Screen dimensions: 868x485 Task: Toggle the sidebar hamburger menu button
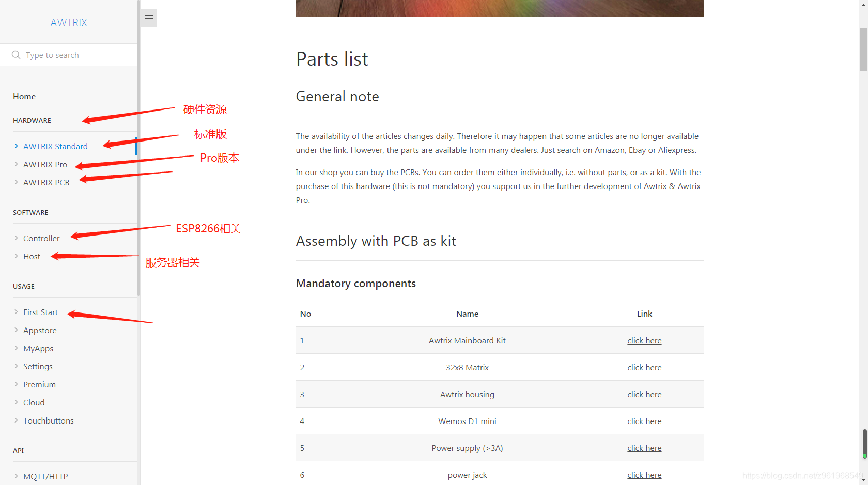pos(148,18)
